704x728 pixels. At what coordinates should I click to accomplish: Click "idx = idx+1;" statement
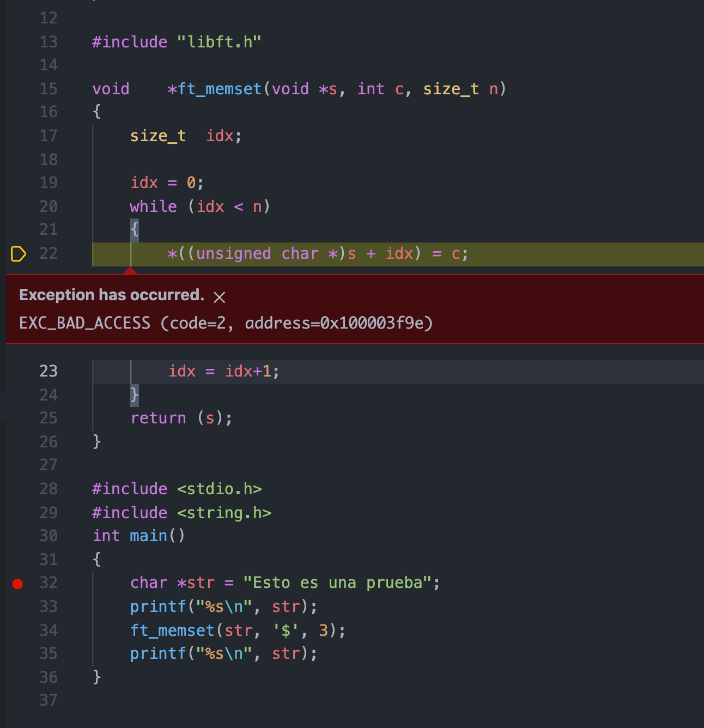tap(224, 371)
